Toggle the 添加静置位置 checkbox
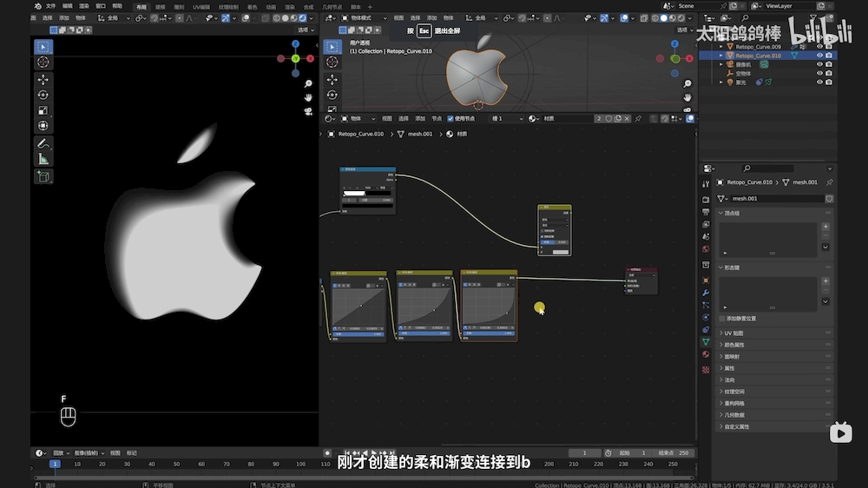This screenshot has height=488, width=868. 722,319
